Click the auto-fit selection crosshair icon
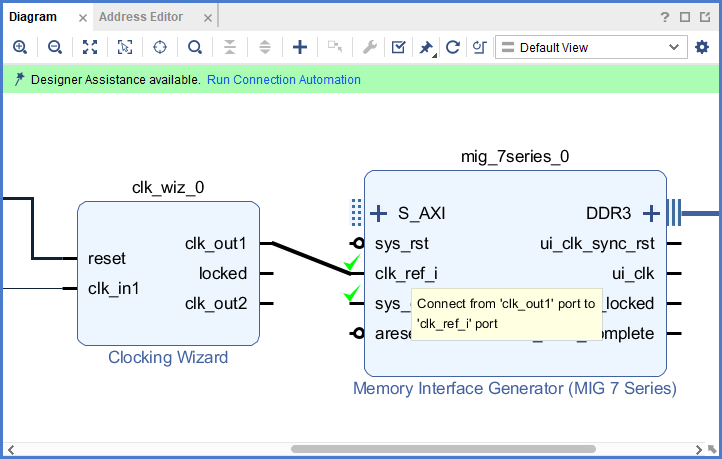 [160, 47]
